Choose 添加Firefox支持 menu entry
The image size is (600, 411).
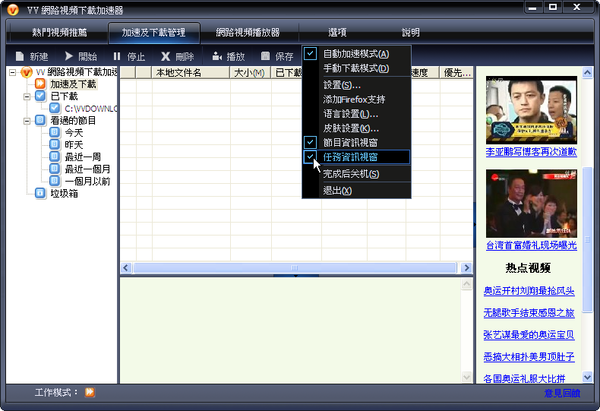click(x=357, y=99)
